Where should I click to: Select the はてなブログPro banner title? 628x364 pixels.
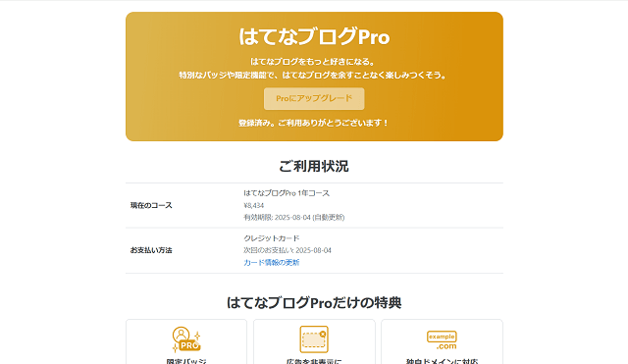314,37
